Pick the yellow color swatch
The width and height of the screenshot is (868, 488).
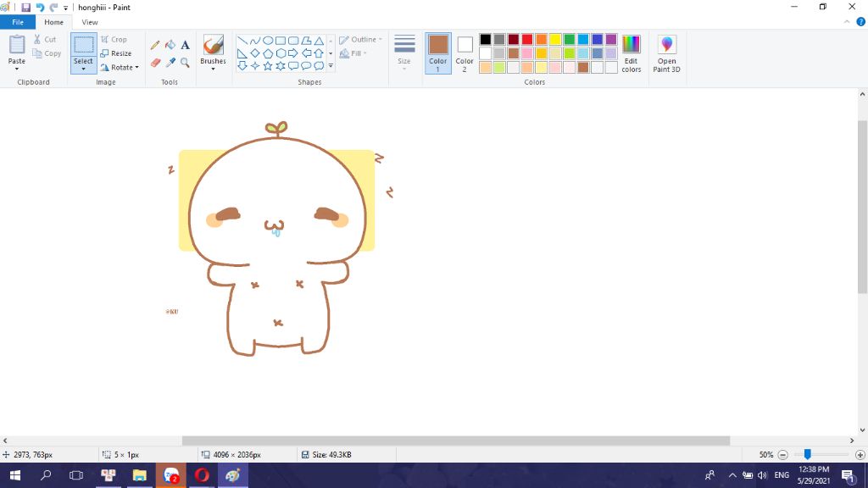[555, 39]
